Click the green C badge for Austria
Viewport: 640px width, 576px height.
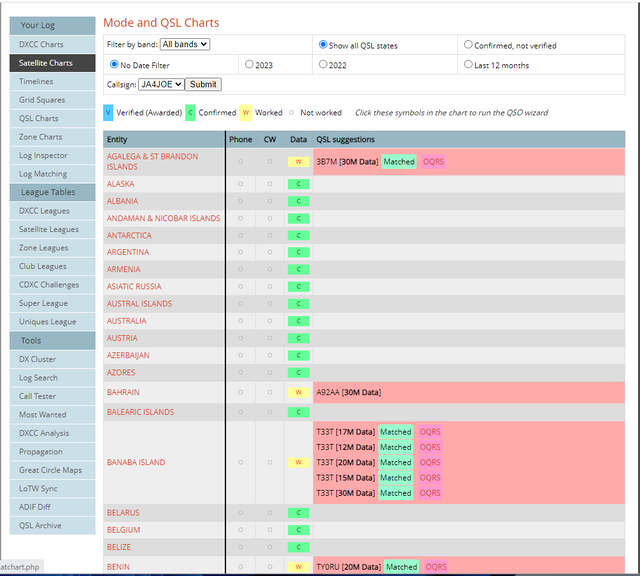(x=298, y=338)
